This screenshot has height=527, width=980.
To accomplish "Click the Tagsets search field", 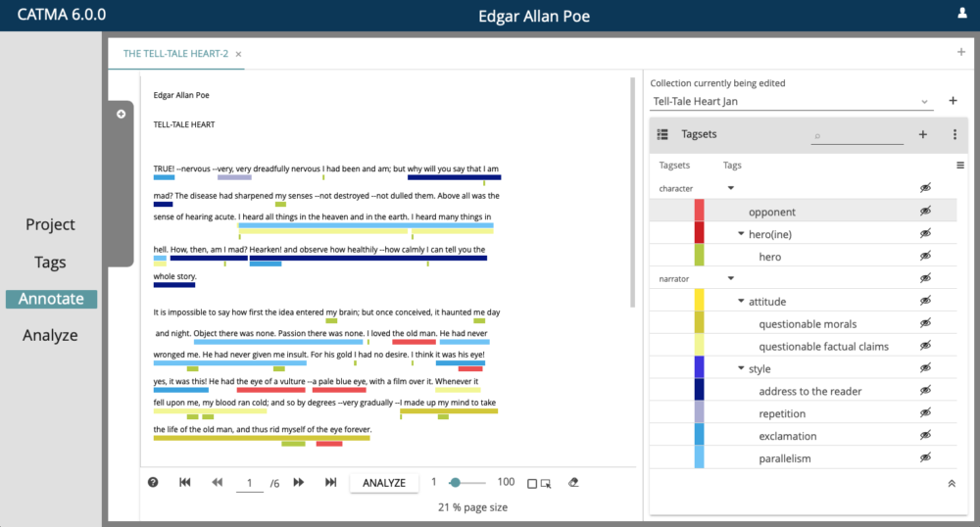I will (x=857, y=135).
